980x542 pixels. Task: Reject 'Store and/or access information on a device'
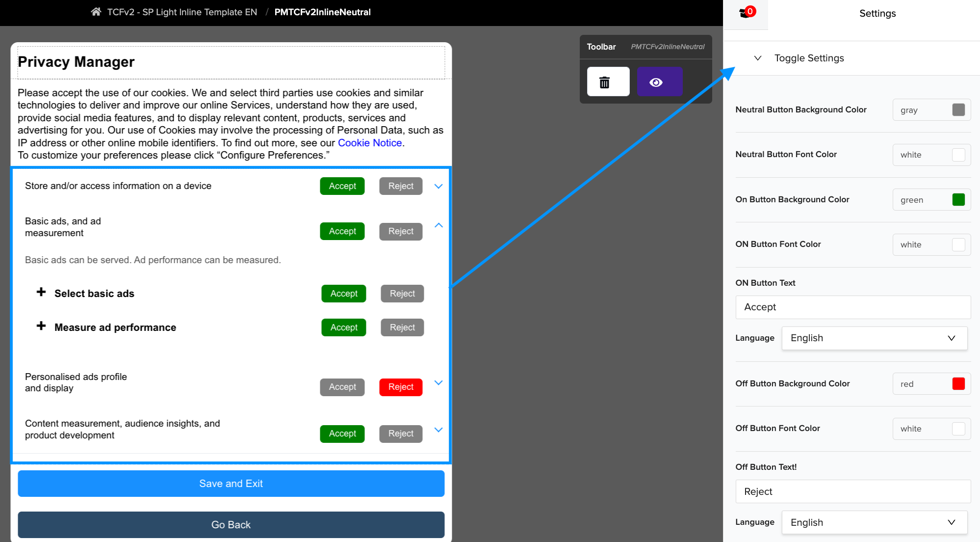(401, 186)
